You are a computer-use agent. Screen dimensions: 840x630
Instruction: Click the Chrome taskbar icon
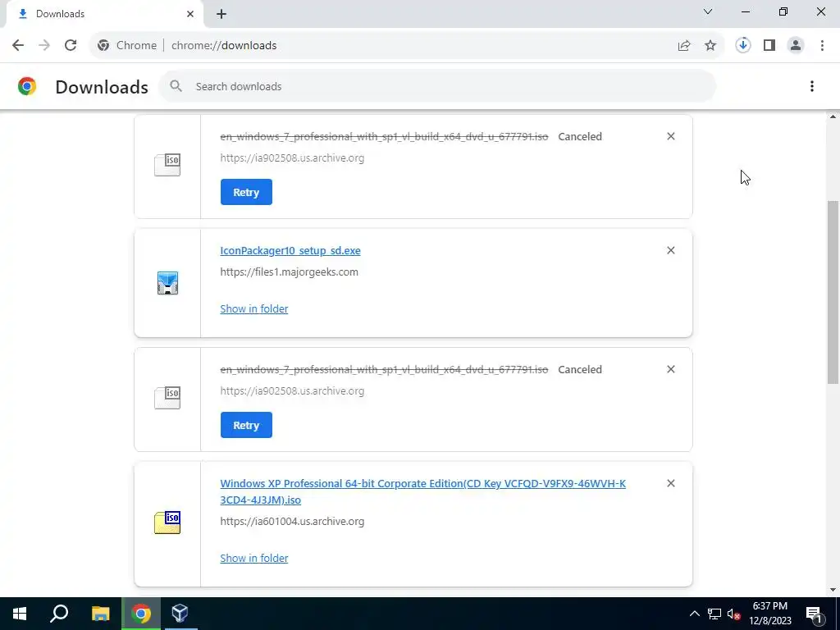[141, 614]
